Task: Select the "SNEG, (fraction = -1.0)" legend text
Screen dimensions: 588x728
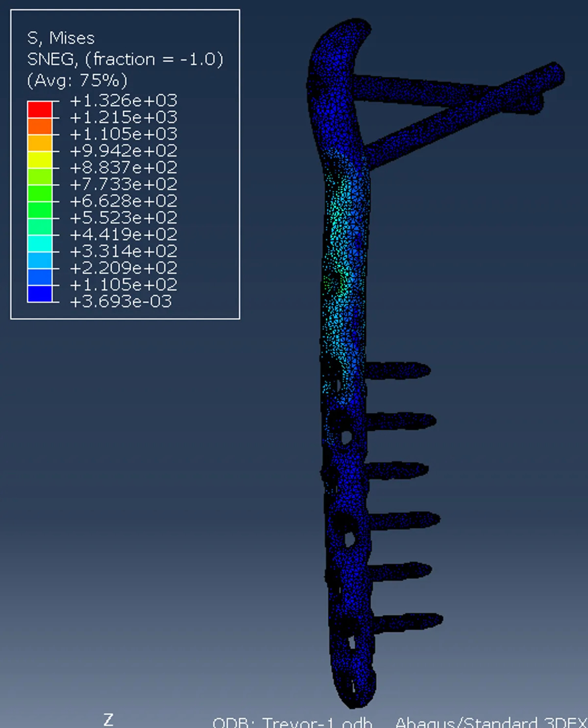Action: 125,59
